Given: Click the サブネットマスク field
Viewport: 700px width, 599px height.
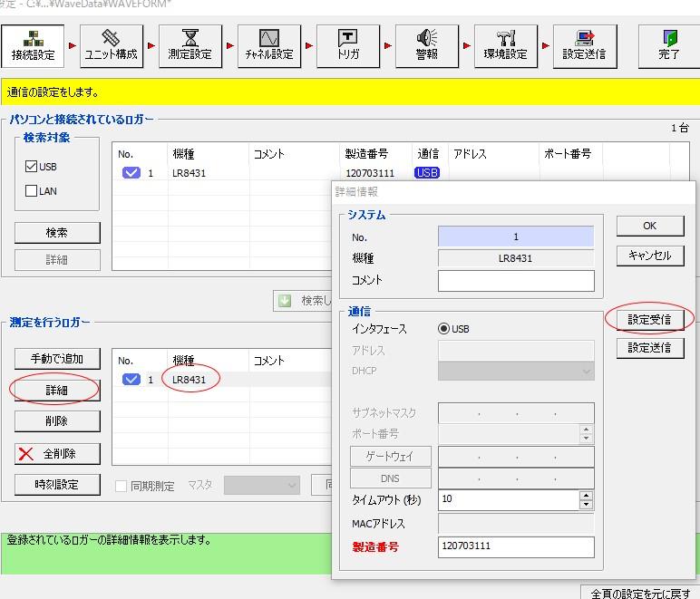Looking at the screenshot, I should tap(516, 413).
